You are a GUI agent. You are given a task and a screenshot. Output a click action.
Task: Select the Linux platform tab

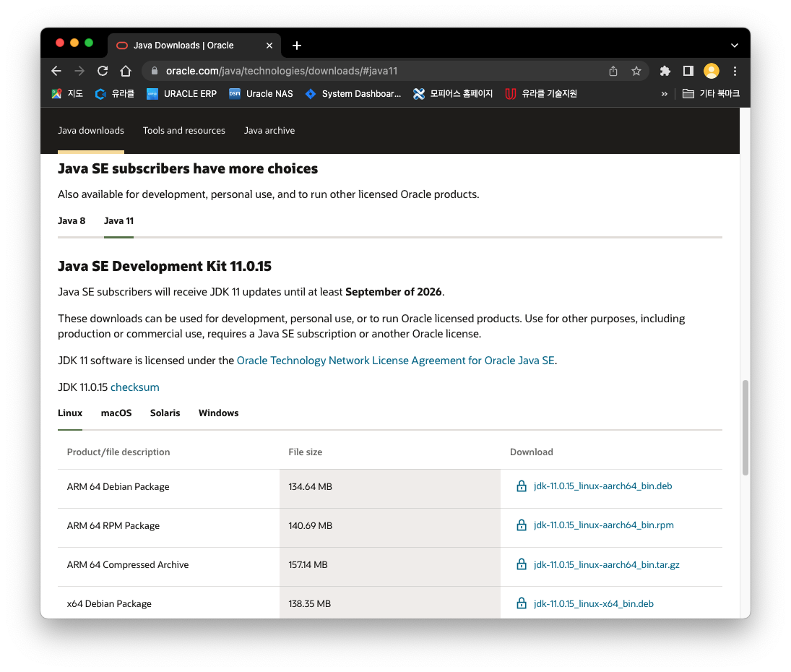click(x=70, y=413)
